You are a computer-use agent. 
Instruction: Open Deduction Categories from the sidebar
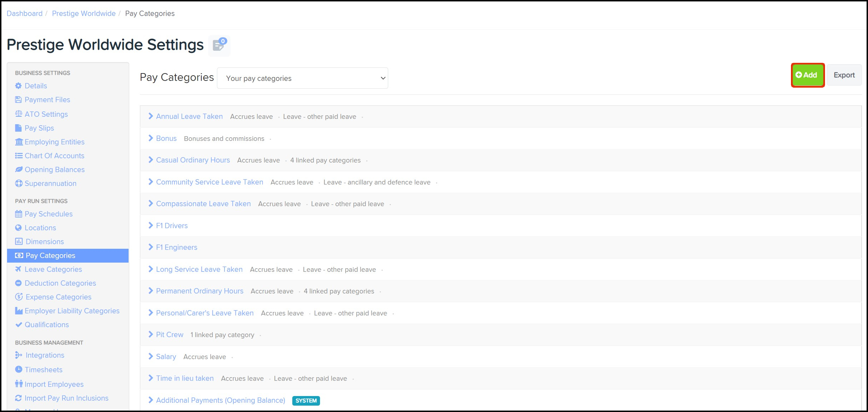coord(60,283)
